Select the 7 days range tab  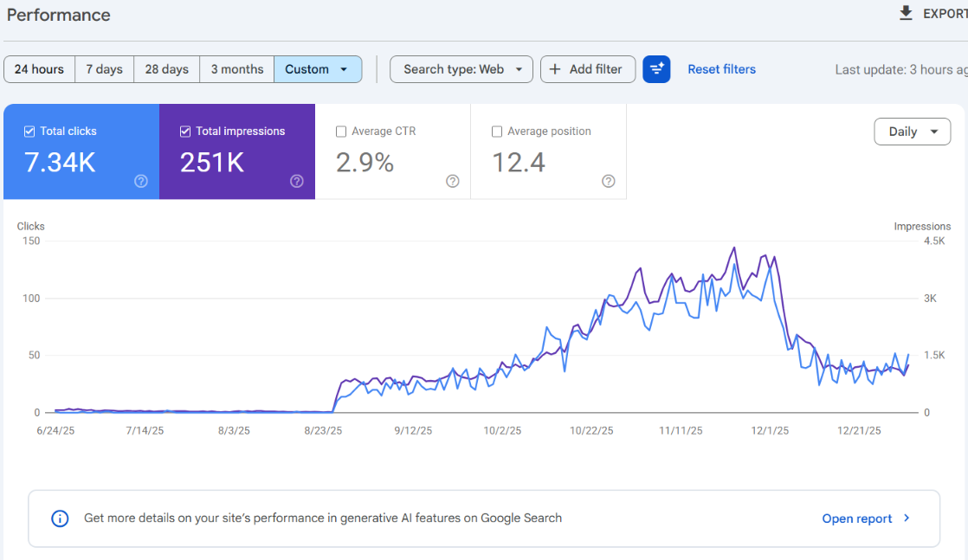tap(104, 69)
